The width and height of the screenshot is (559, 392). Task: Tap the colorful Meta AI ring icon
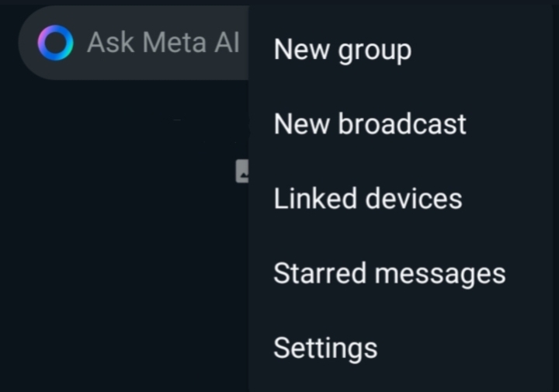point(56,43)
